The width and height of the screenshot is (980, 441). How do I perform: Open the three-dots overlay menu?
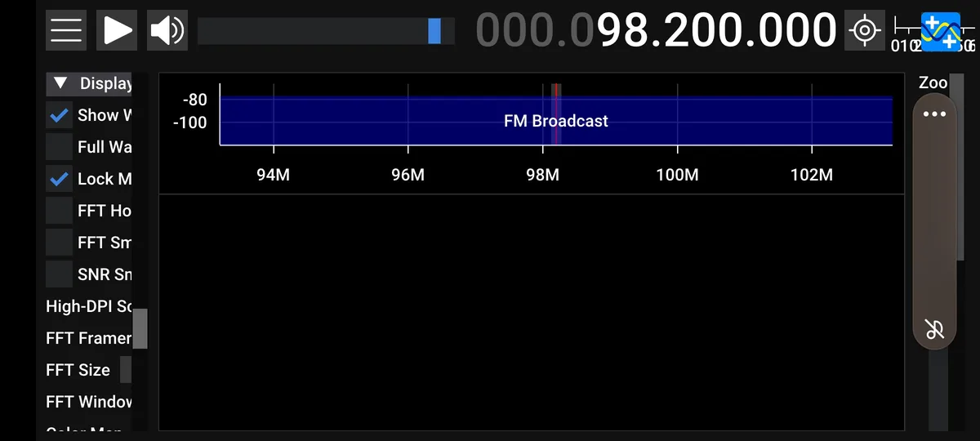coord(933,114)
